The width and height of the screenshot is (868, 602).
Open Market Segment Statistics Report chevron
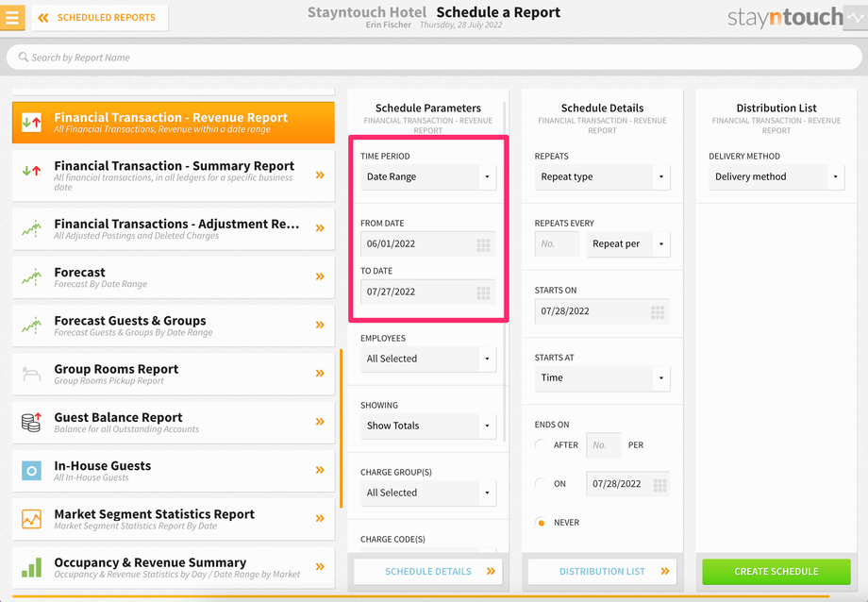[x=320, y=518]
